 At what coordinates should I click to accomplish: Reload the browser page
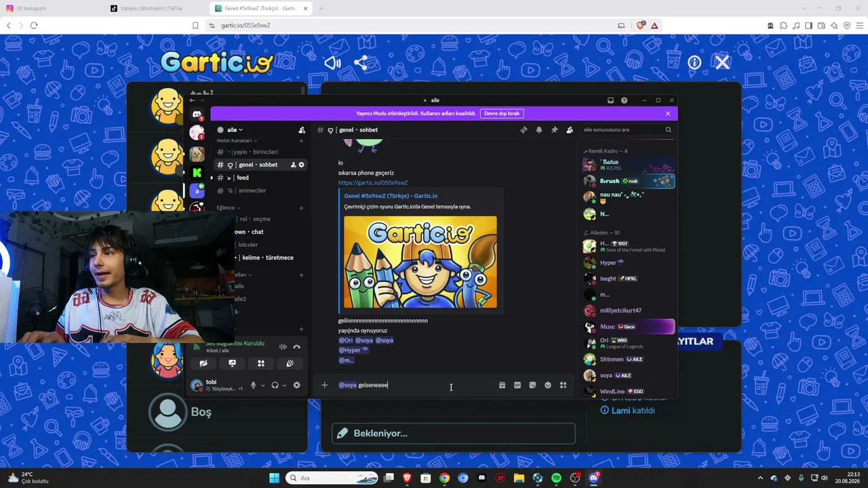click(x=34, y=26)
